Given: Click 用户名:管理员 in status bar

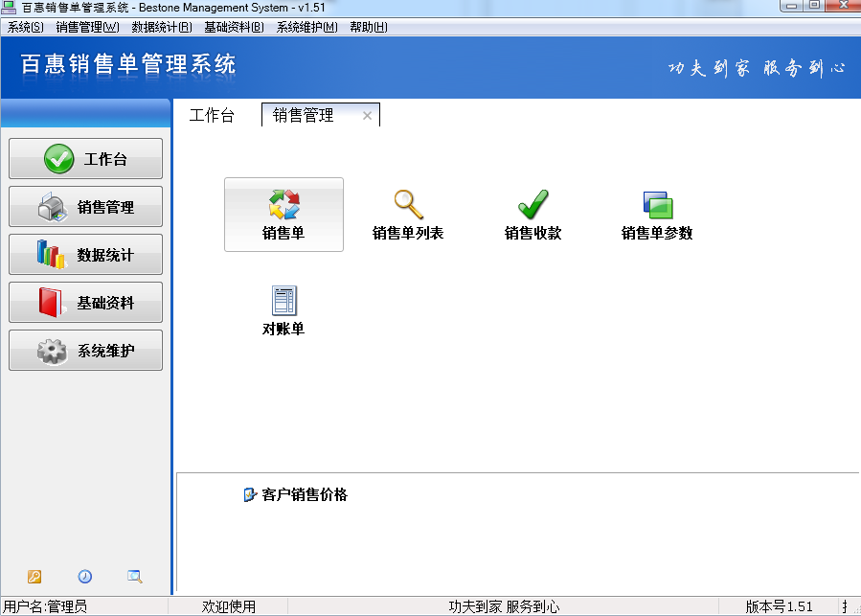Looking at the screenshot, I should [x=45, y=606].
